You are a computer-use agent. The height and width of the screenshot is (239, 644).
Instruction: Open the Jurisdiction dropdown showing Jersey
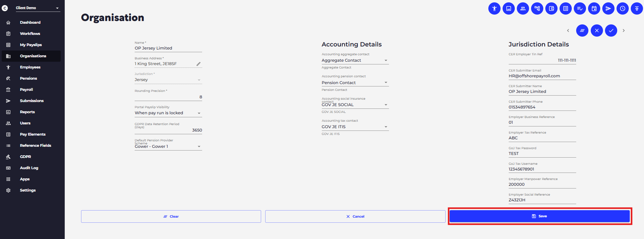coord(168,80)
